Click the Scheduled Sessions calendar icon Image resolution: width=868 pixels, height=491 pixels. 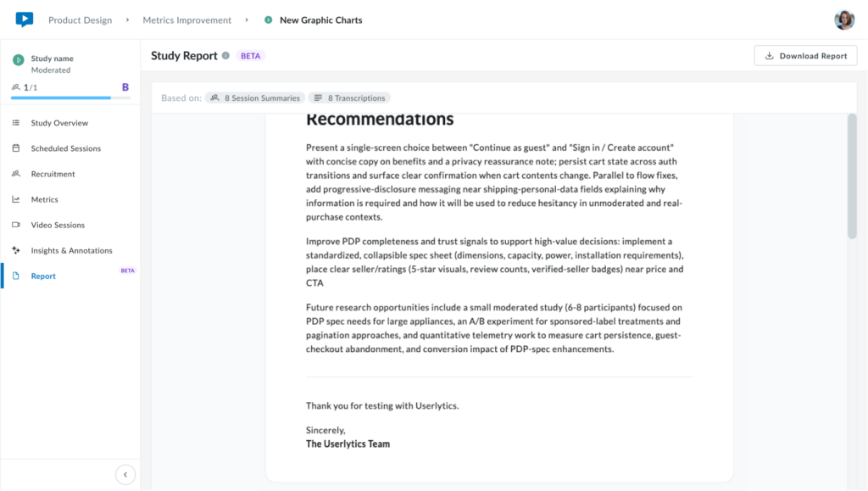(x=16, y=148)
